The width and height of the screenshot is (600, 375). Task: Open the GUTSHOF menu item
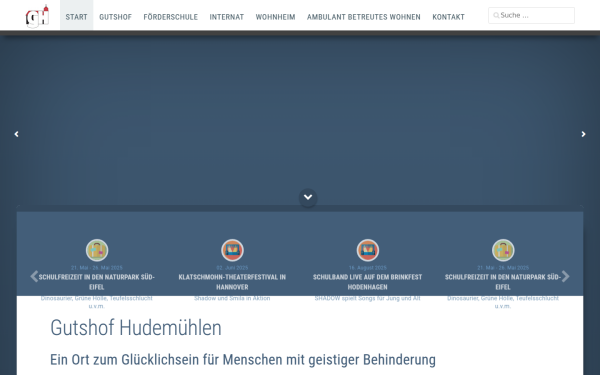point(116,17)
